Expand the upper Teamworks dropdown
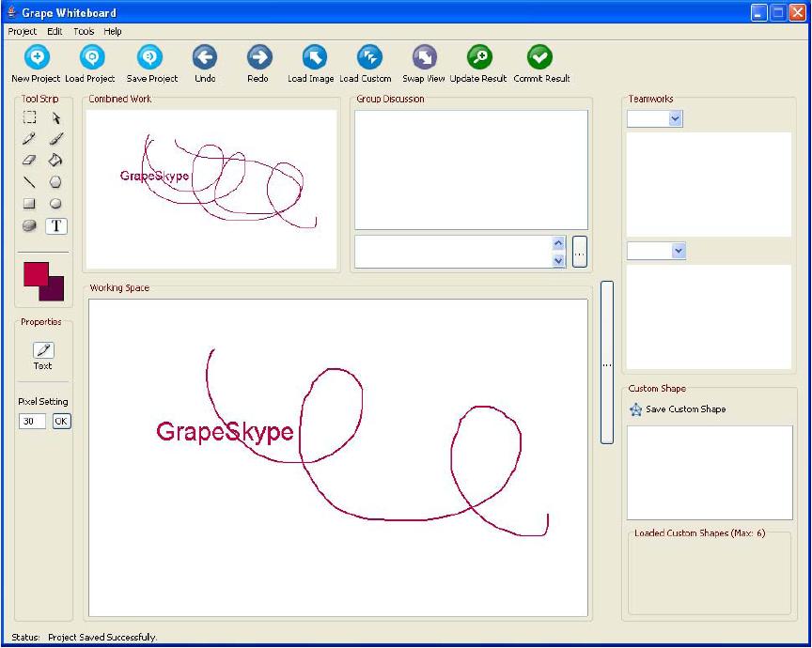The width and height of the screenshot is (812, 648). pyautogui.click(x=675, y=118)
